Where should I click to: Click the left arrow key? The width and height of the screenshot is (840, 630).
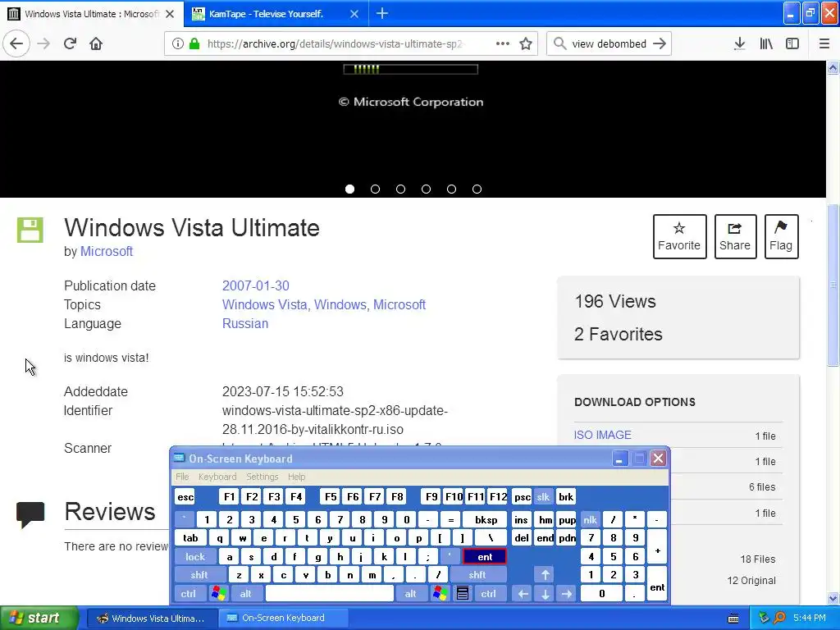point(523,593)
